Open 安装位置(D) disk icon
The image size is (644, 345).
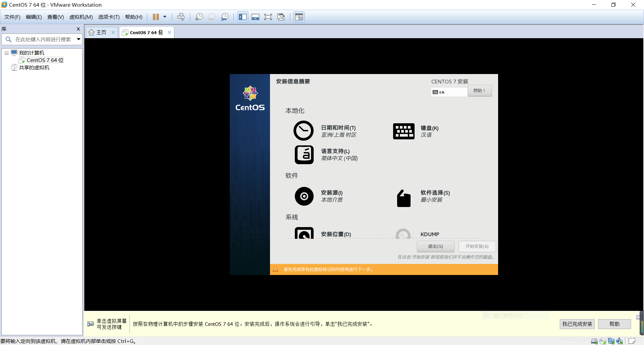coord(304,233)
